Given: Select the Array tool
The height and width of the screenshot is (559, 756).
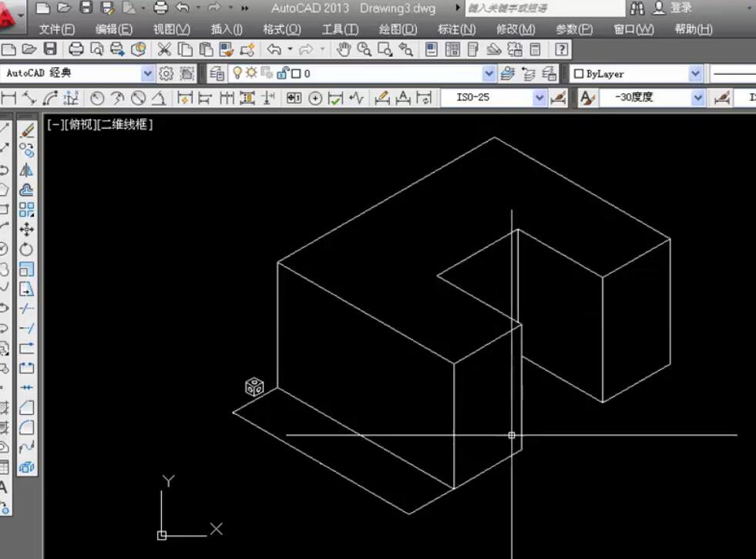Looking at the screenshot, I should [27, 210].
